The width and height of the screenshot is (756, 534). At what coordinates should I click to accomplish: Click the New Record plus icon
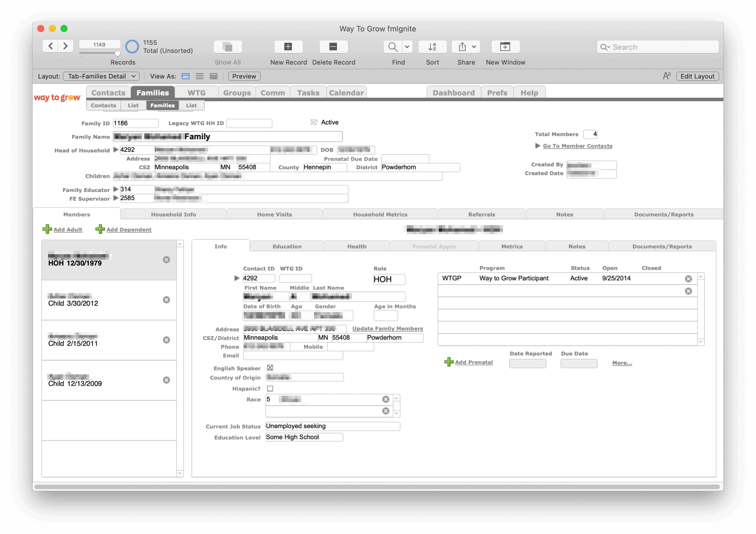tap(288, 46)
